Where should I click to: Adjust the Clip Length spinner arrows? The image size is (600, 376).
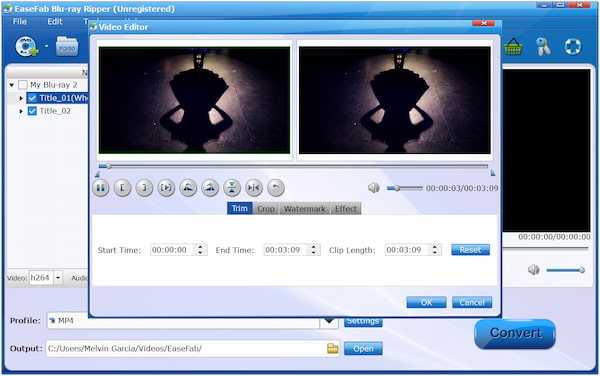435,250
